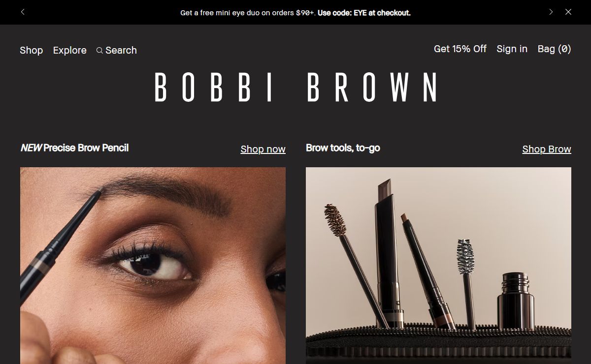Click the promo code banner text
591x364 pixels.
point(295,13)
